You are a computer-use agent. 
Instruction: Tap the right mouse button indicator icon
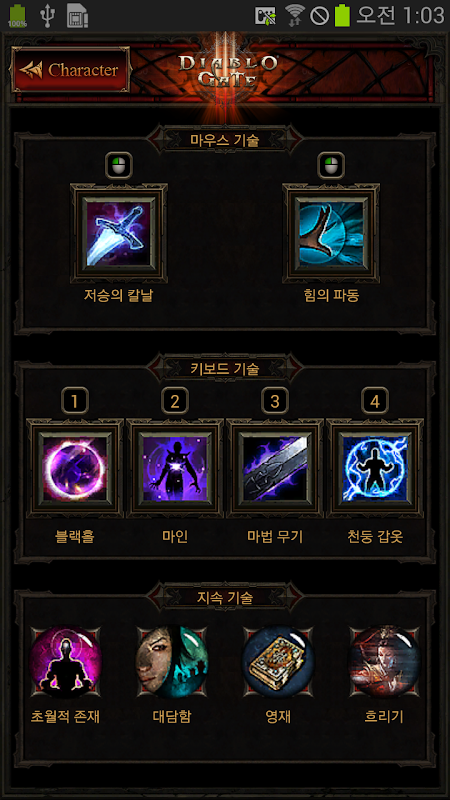(331, 165)
